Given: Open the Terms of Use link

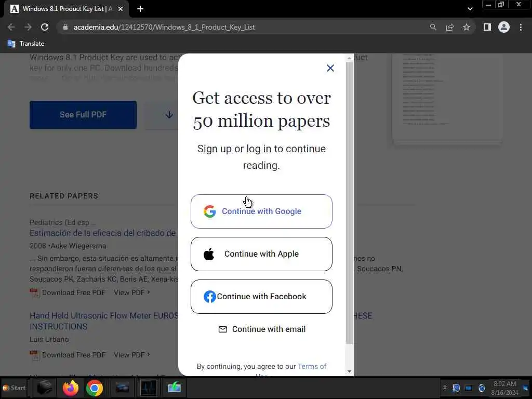Looking at the screenshot, I should (312, 366).
